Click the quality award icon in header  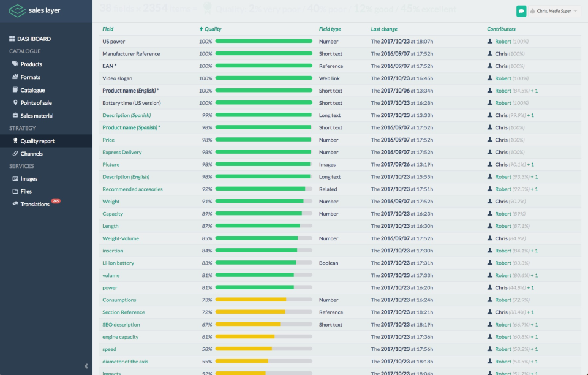point(207,8)
